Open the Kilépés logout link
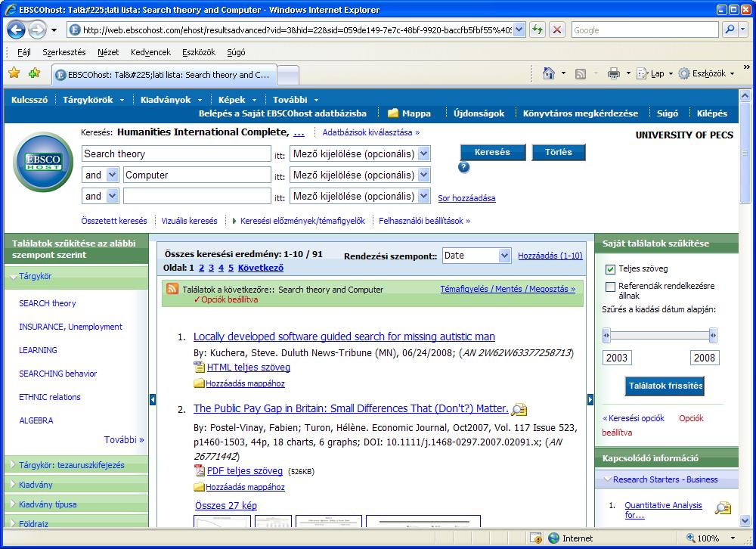 click(711, 113)
